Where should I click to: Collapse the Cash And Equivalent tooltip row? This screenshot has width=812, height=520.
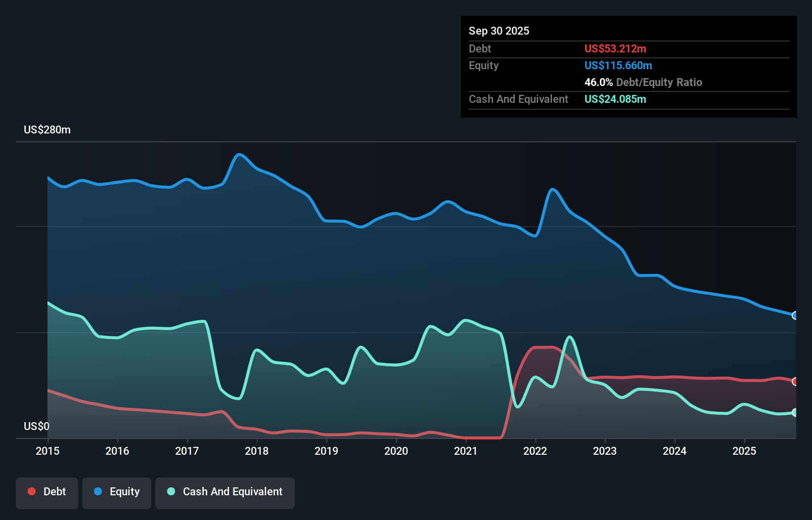pyautogui.click(x=518, y=99)
